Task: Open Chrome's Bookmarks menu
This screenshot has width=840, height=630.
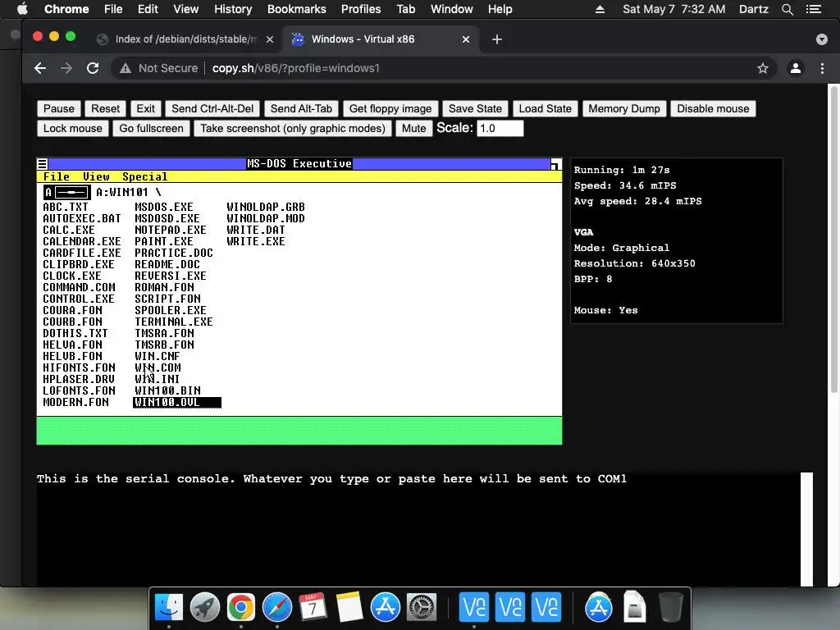Action: click(x=296, y=9)
